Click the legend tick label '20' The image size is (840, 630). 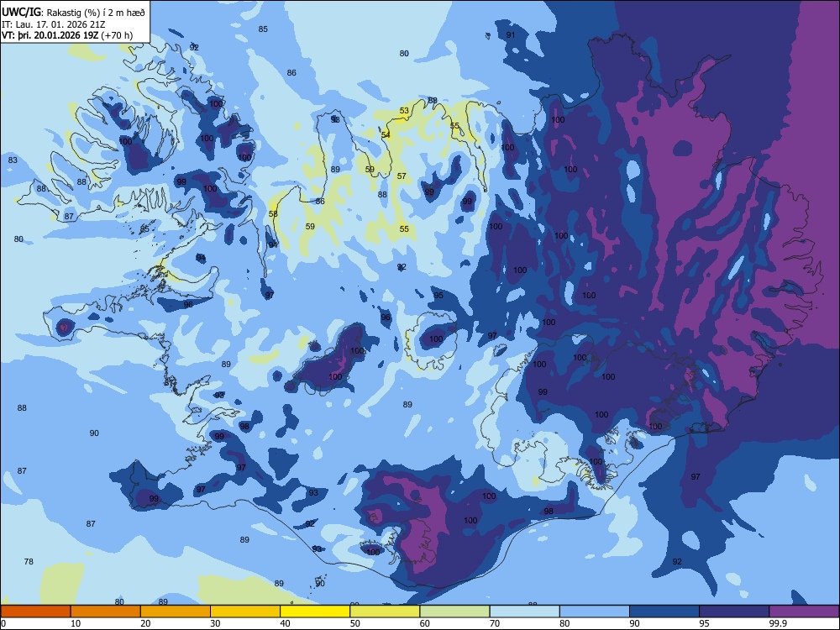tap(145, 623)
